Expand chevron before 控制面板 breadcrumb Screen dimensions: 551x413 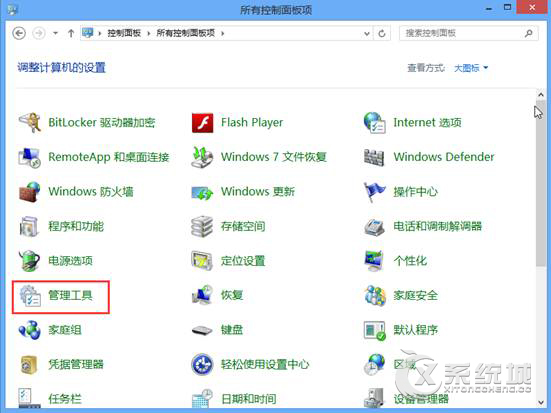coord(99,33)
